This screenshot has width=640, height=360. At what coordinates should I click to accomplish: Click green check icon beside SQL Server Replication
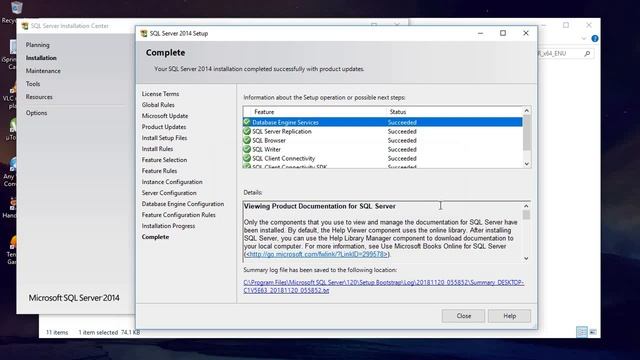(247, 131)
